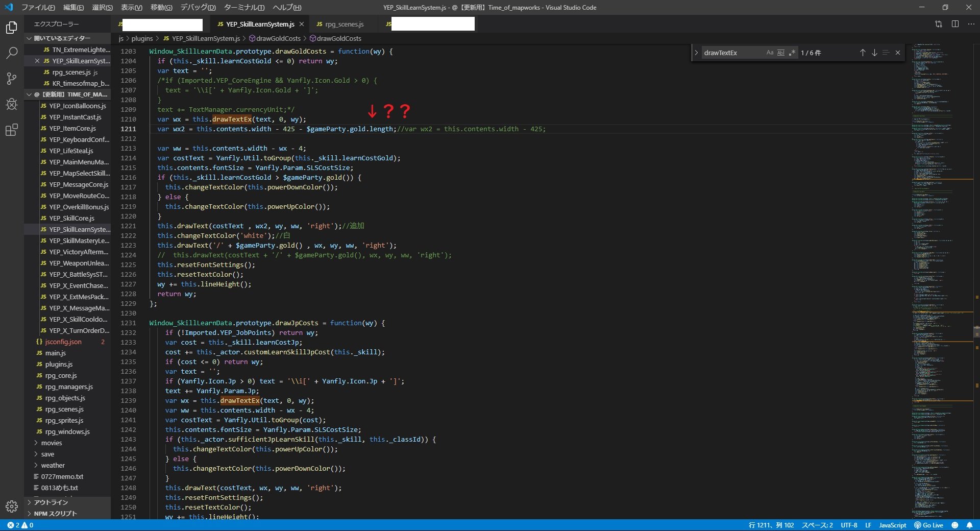Close YEP_SkillLearnSyst... in open editors list
Image resolution: width=980 pixels, height=531 pixels.
click(37, 61)
